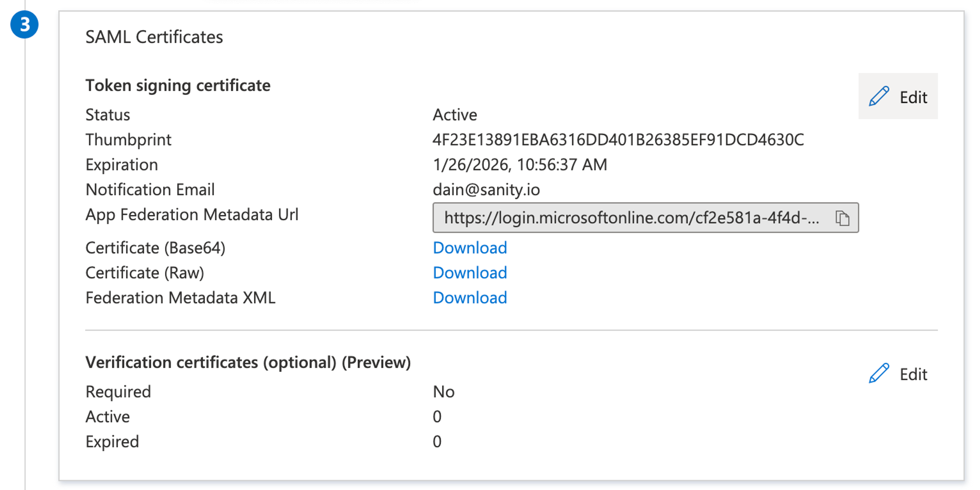Click Verification certificates (optional) (Preview) heading
Image resolution: width=980 pixels, height=490 pixels.
coord(248,362)
